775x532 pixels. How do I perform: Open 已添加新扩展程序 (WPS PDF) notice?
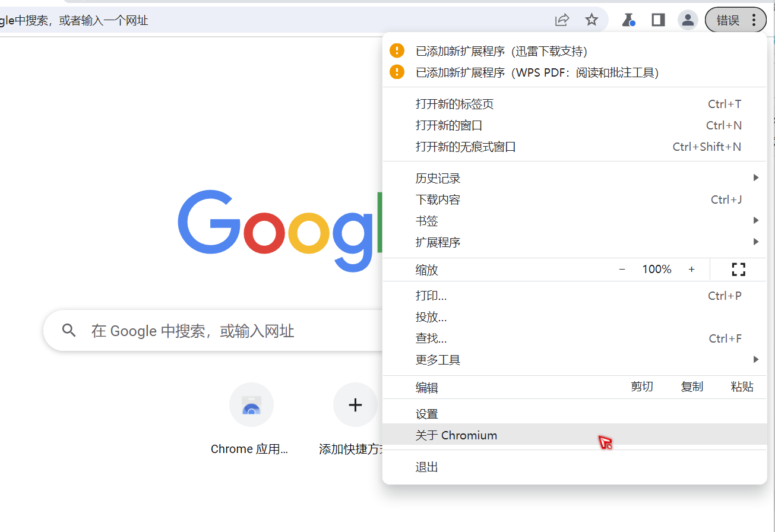click(x=575, y=73)
